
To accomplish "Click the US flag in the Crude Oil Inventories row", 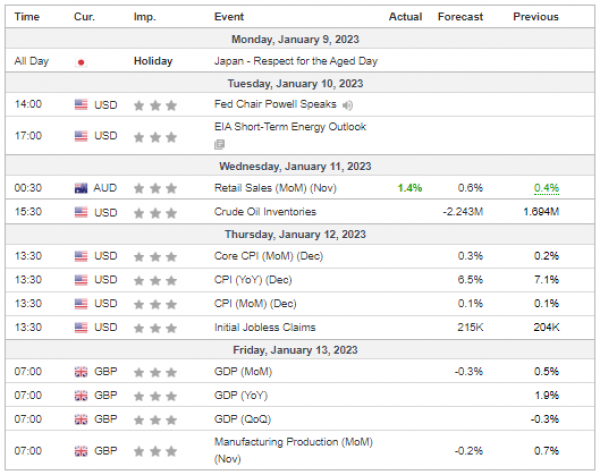I will 81,211.
